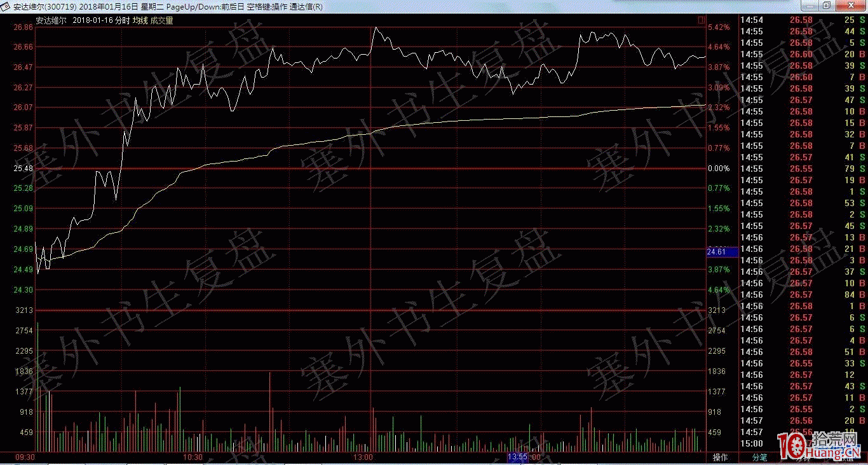Click the 25.48 previous close price label
The height and width of the screenshot is (465, 868).
(24, 169)
